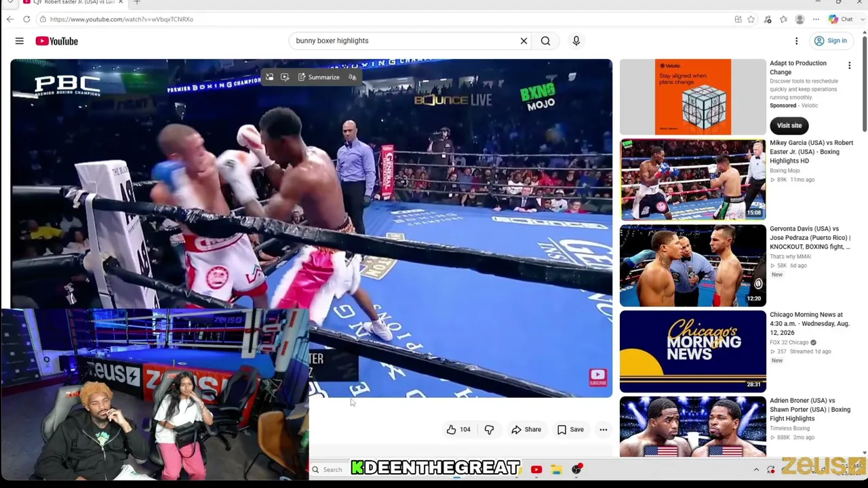Open Mikey Garcia vs Robert Easter title
Screen dimensions: 868x488
[x=811, y=152]
